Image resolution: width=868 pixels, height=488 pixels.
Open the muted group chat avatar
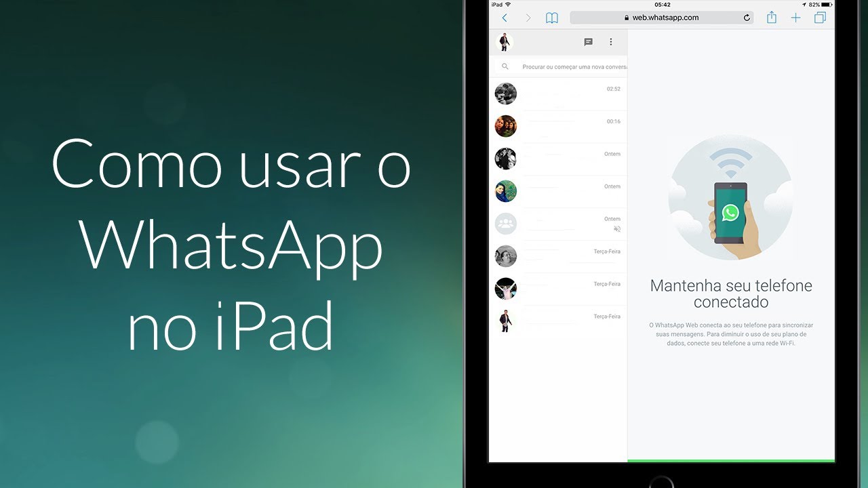click(x=506, y=224)
